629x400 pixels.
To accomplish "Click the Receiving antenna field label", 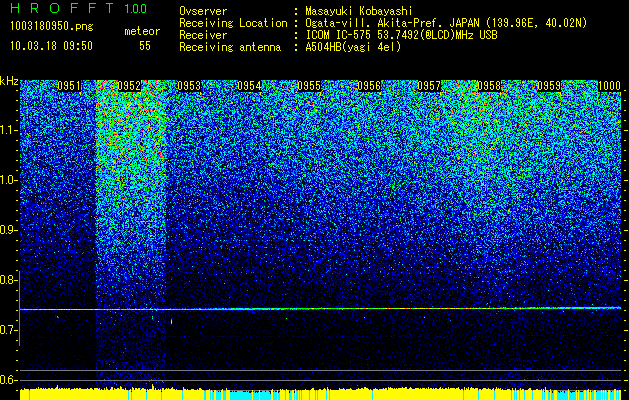I will point(230,47).
